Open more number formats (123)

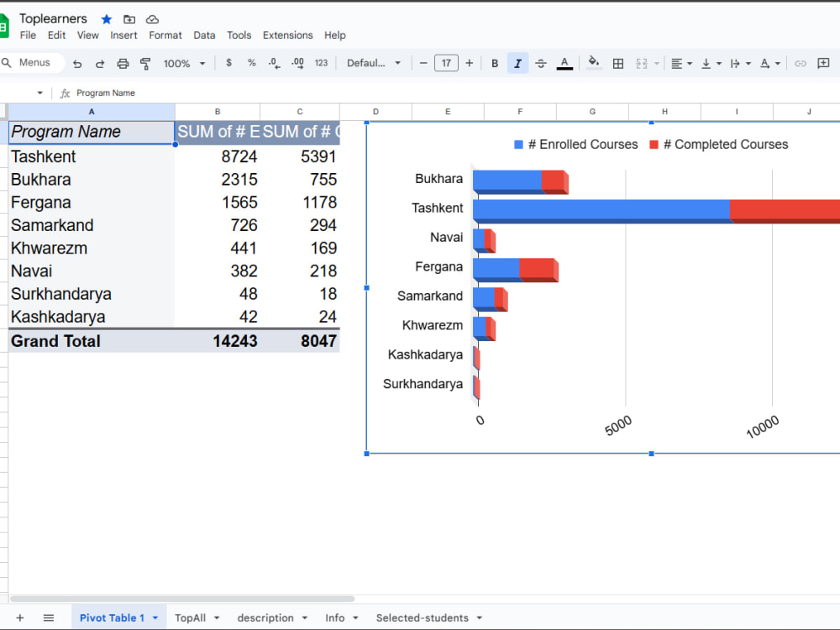321,63
